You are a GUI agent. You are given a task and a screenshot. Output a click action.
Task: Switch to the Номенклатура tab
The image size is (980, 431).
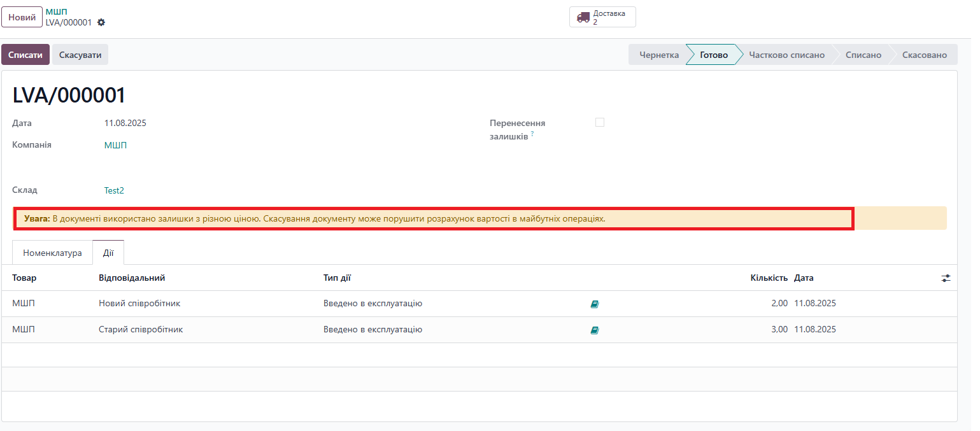pos(52,253)
